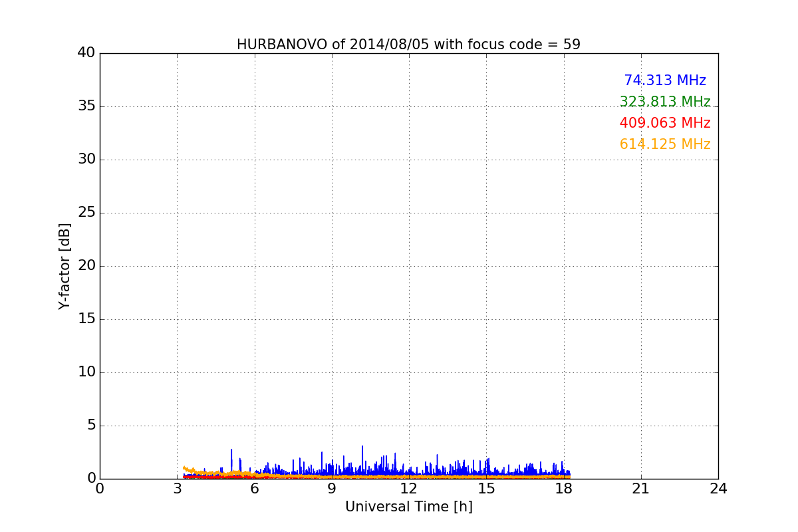Click y-axis tick label 5
Screen dimensions: 798x532
click(x=91, y=426)
